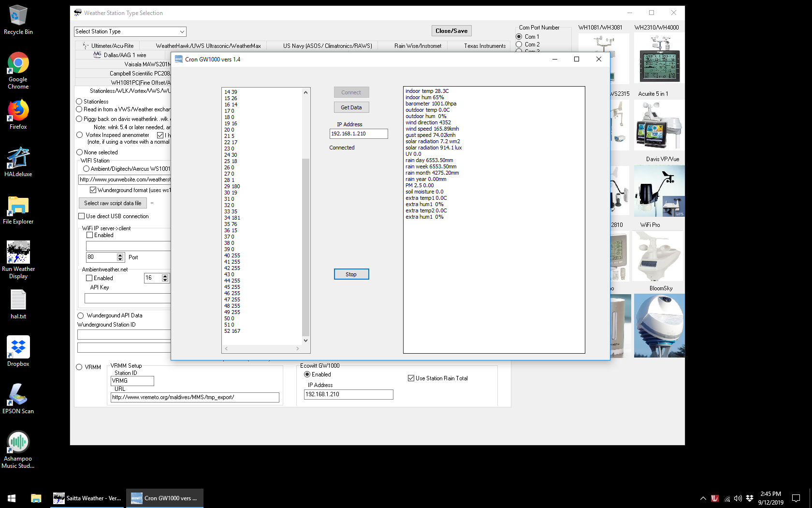Show hidden tray icons chevron

pos(703,498)
